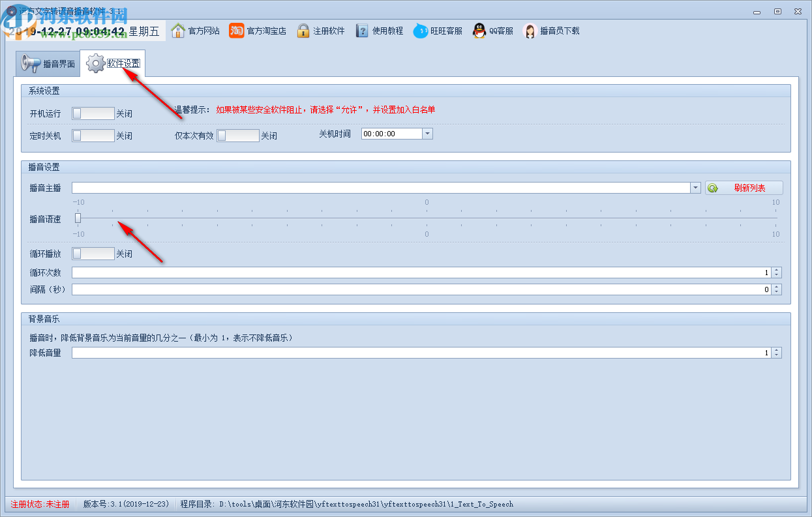Maximize the window
The height and width of the screenshot is (517, 812).
tap(777, 11)
